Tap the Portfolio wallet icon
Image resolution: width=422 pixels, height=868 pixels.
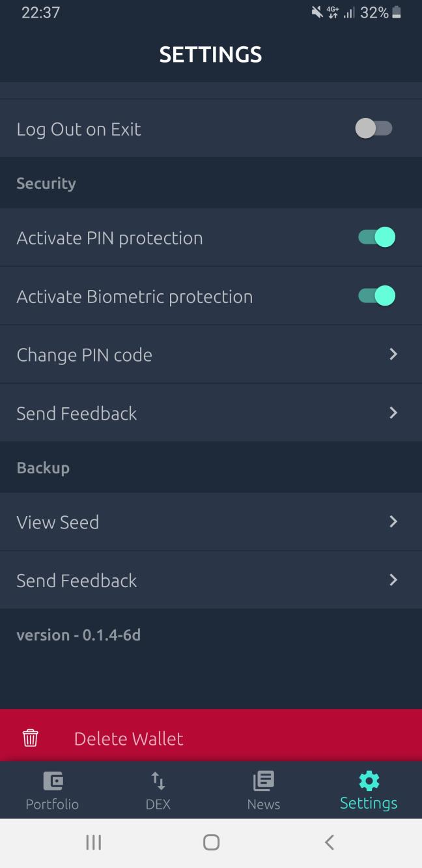coord(52,780)
